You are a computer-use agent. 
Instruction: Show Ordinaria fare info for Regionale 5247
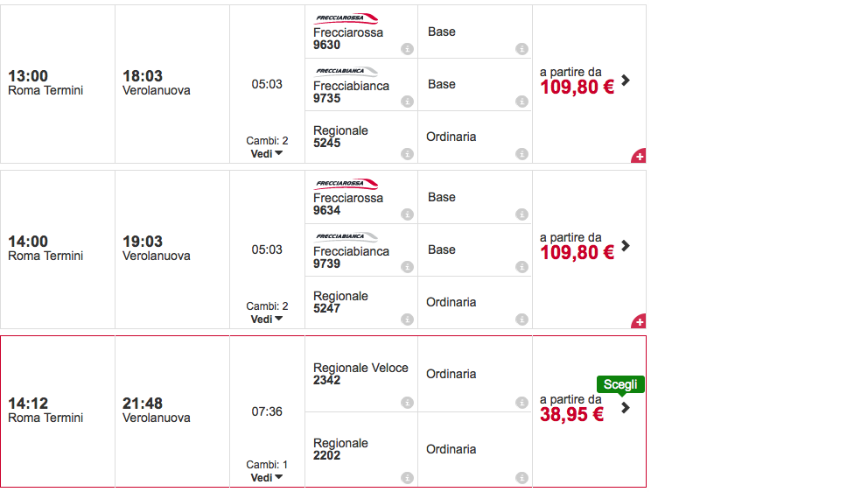[x=522, y=320]
